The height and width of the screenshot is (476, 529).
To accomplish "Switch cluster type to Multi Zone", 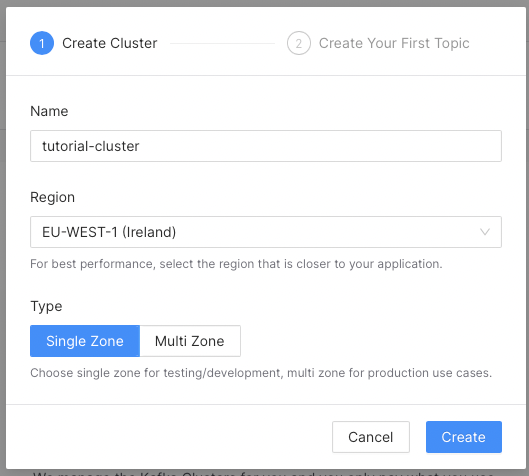I will pos(190,341).
